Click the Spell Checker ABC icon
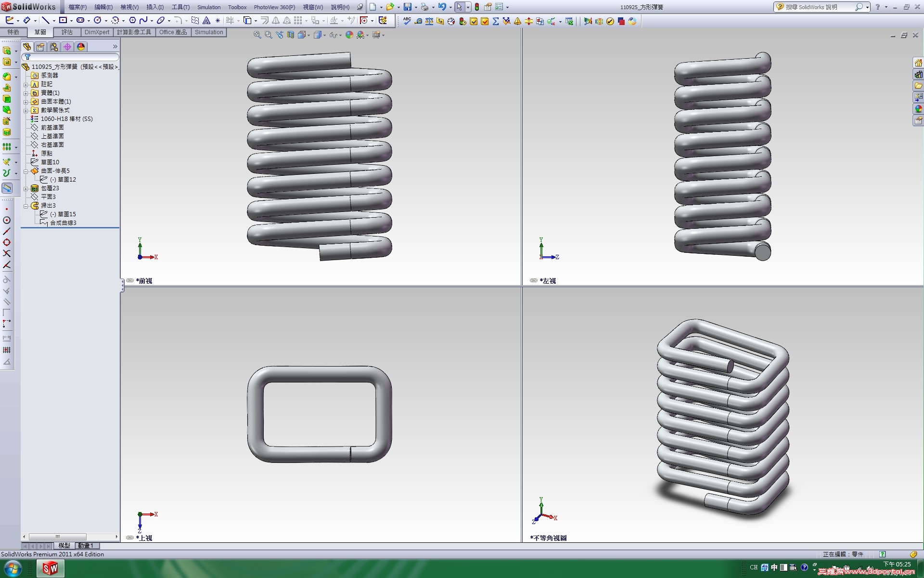Viewport: 924px width, 578px height. tap(407, 21)
